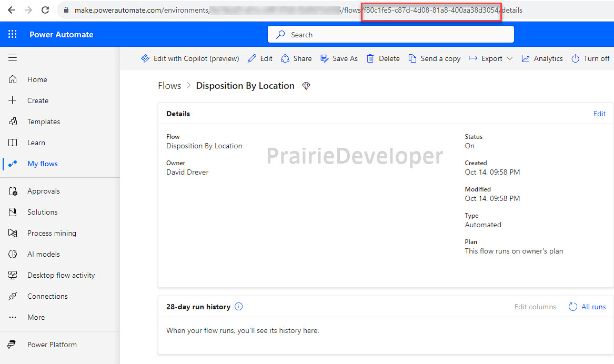Click the AI models brain icon

pyautogui.click(x=13, y=254)
